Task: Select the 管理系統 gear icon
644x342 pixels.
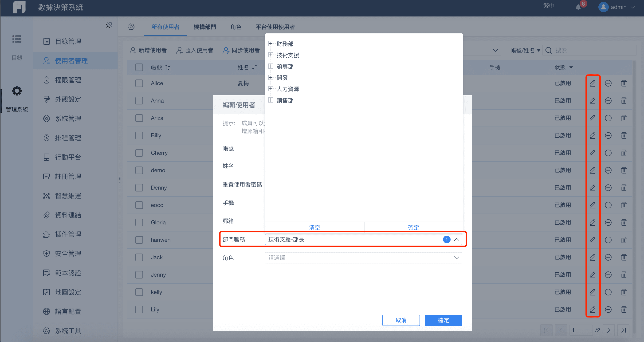Action: point(17,91)
